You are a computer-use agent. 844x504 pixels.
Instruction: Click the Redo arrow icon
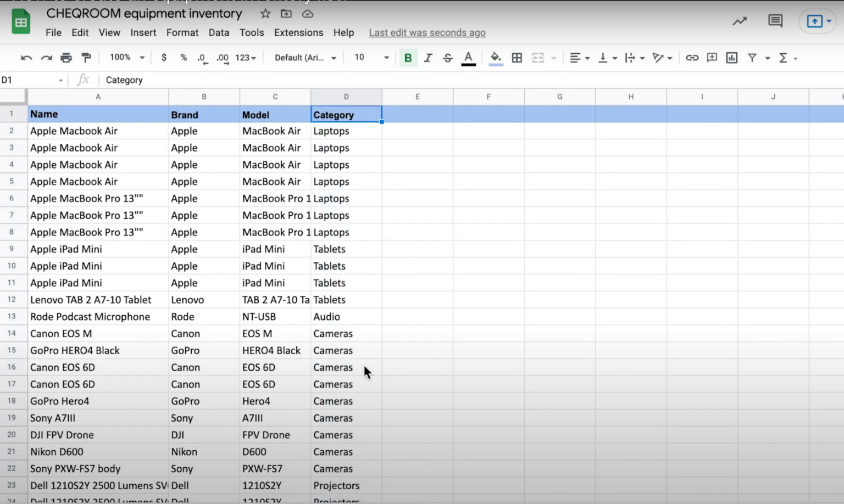click(46, 58)
